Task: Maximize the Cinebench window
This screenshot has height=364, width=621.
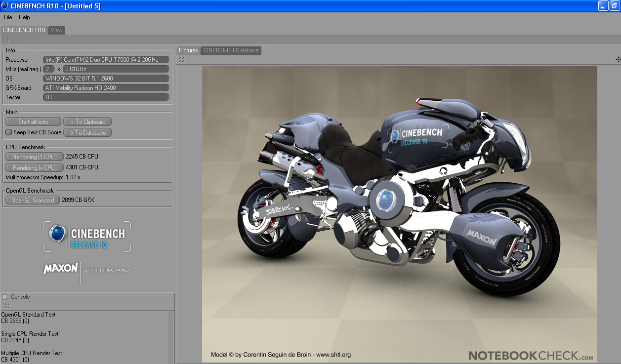Action: [x=616, y=6]
